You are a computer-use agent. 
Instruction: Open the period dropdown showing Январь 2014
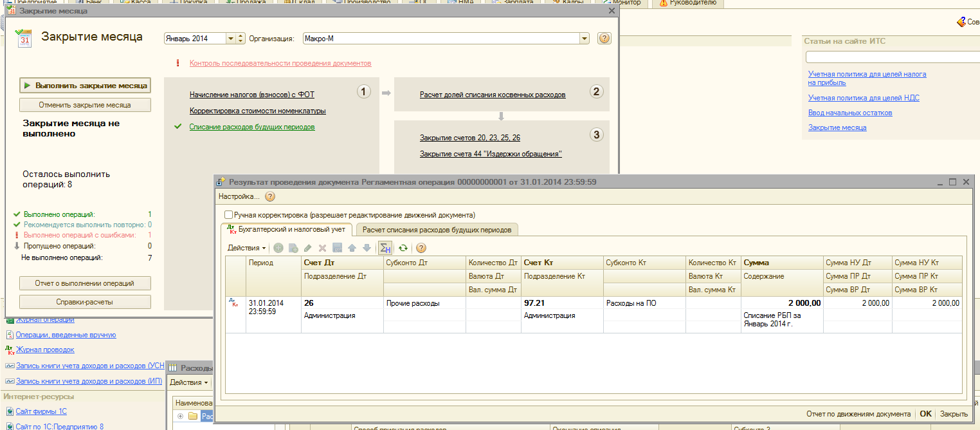230,39
